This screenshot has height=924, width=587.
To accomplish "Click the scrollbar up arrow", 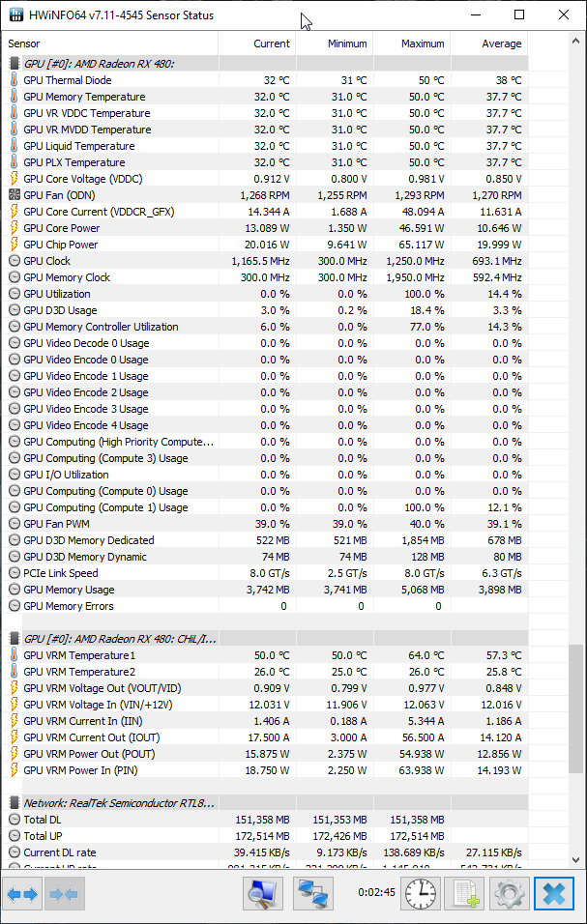I will 576,41.
